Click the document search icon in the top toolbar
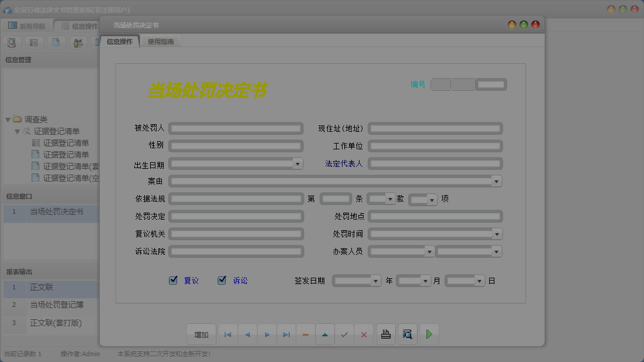The height and width of the screenshot is (362, 644). pyautogui.click(x=12, y=42)
